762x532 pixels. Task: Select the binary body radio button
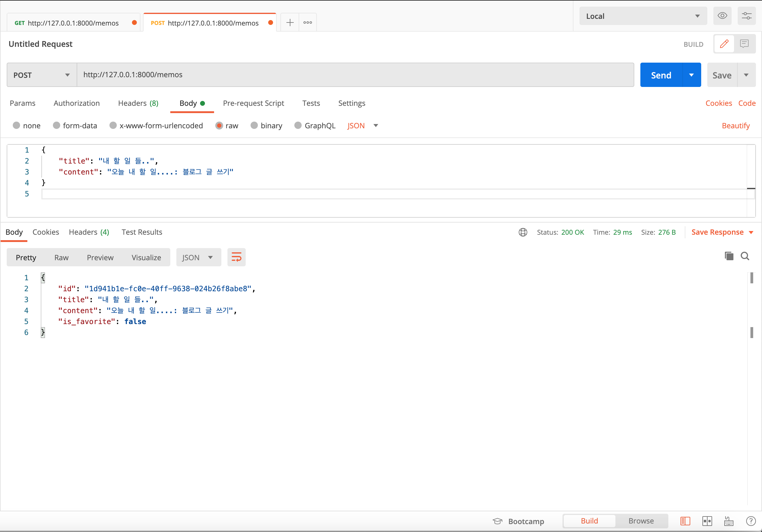coord(254,126)
